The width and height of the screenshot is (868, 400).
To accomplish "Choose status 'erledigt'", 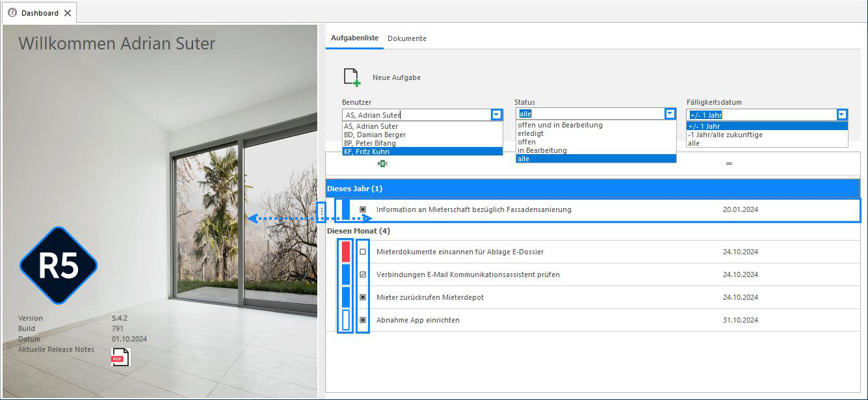I will click(596, 133).
